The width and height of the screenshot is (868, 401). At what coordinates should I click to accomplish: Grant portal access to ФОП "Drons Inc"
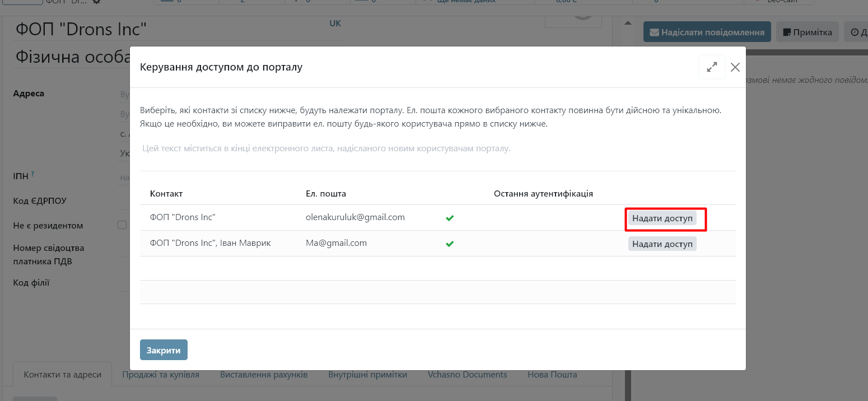(662, 218)
